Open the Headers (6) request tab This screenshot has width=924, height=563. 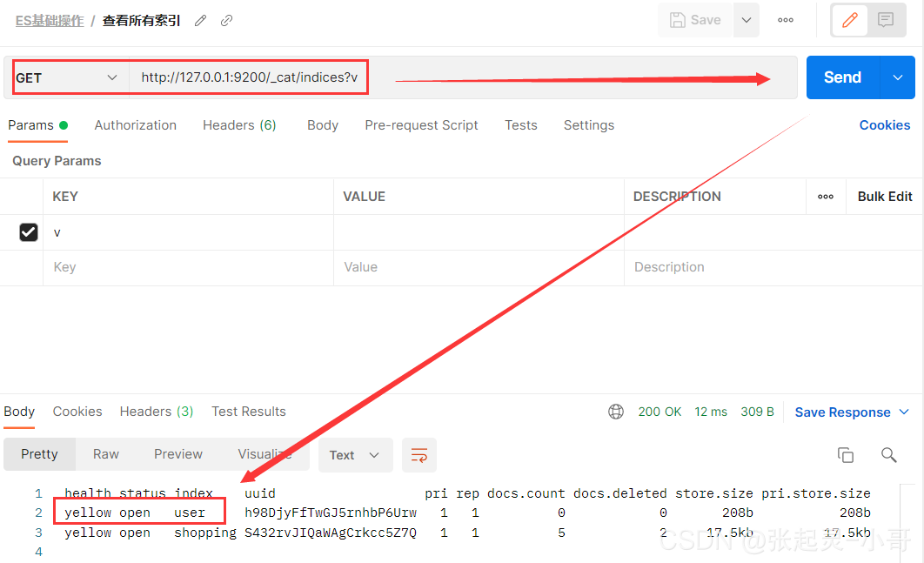click(239, 125)
